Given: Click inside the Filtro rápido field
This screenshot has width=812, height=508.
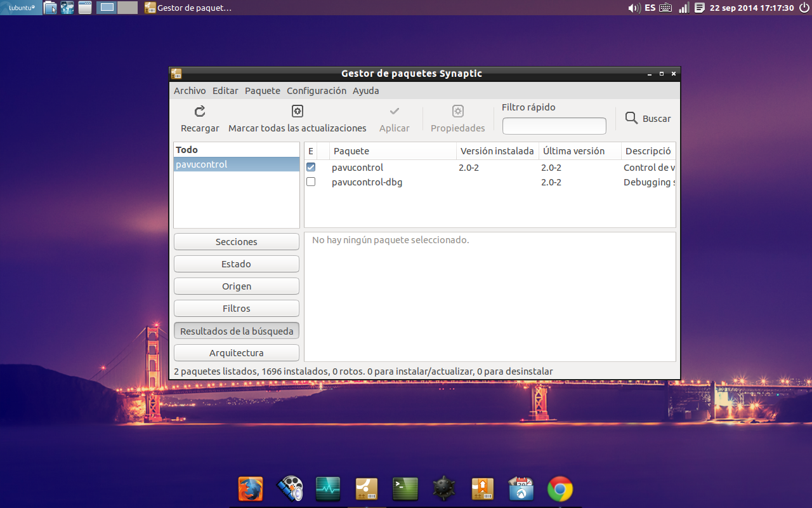Looking at the screenshot, I should tap(554, 126).
